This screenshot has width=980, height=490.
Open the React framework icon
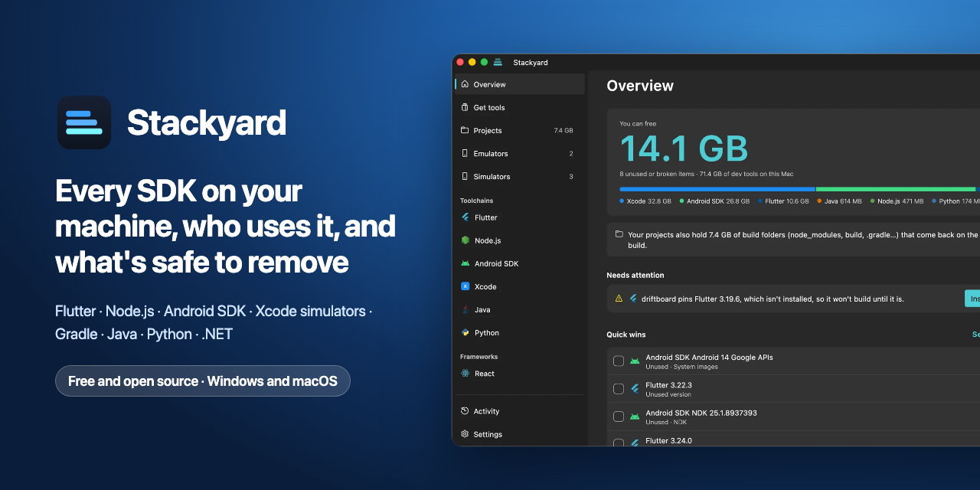pos(465,374)
